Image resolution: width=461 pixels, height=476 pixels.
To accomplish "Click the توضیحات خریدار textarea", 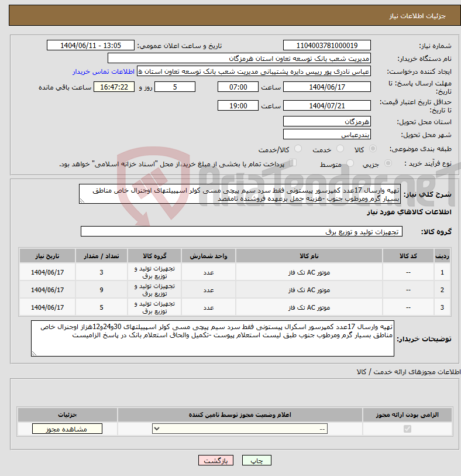I will click(212, 338).
